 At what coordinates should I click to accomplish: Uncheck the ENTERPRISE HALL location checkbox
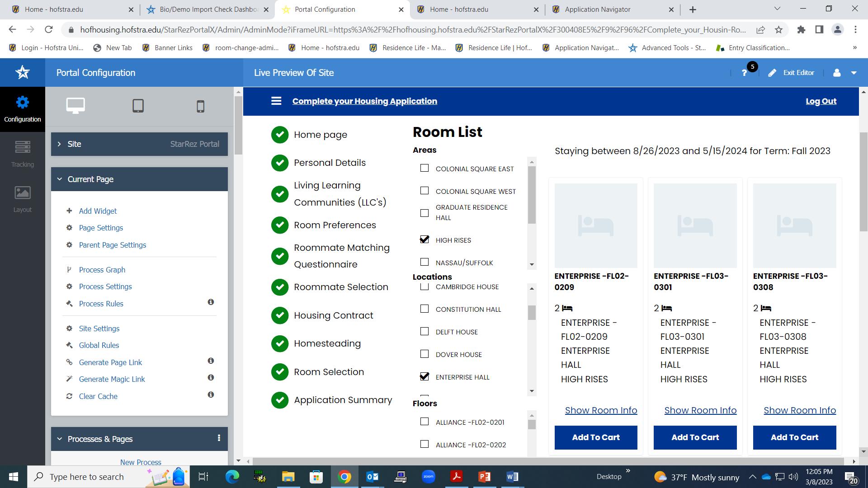point(424,376)
